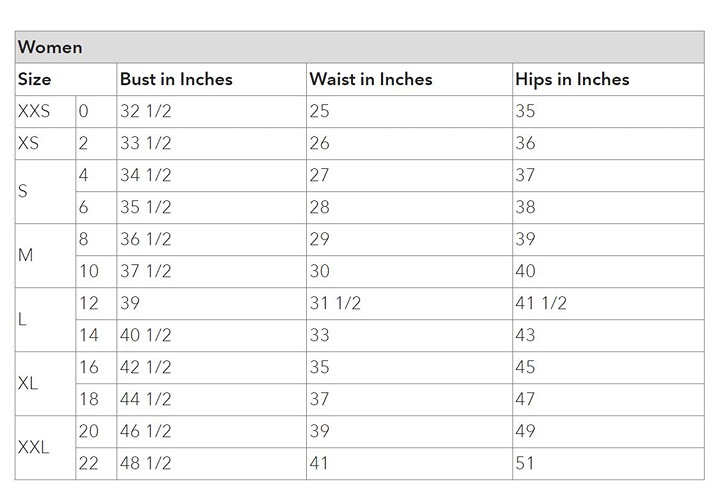The height and width of the screenshot is (491, 720).
Task: Click the S size label cell
Action: (45, 192)
